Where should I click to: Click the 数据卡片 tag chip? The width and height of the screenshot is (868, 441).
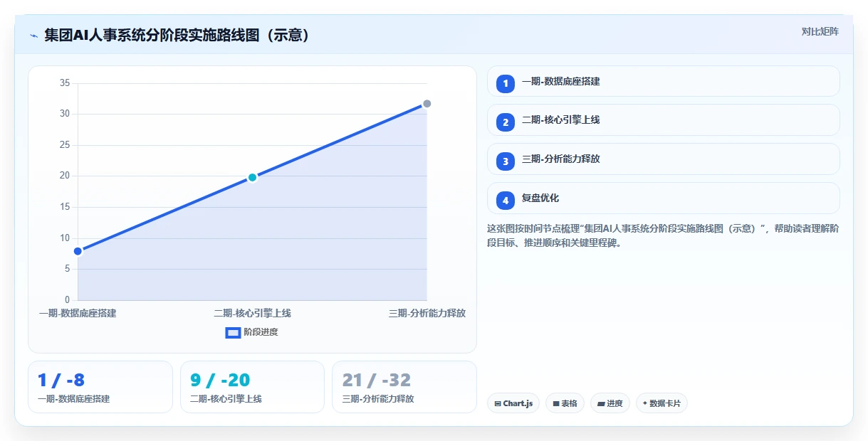click(x=662, y=403)
